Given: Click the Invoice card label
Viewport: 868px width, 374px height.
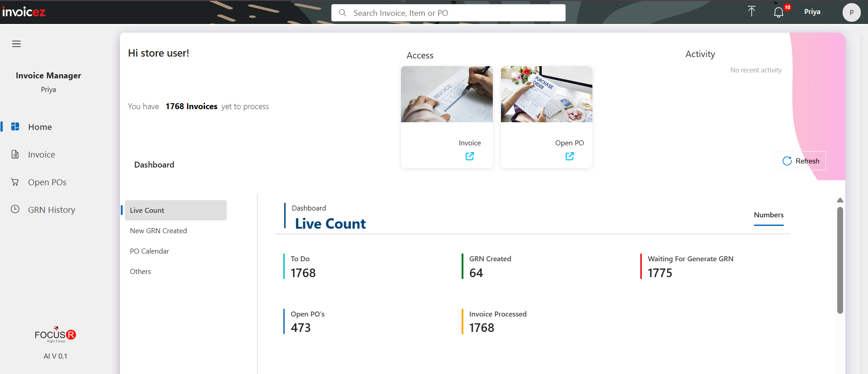Looking at the screenshot, I should tap(470, 143).
